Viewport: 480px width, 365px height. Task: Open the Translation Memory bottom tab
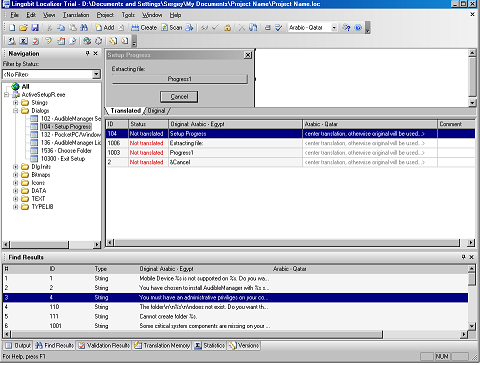[x=162, y=346]
